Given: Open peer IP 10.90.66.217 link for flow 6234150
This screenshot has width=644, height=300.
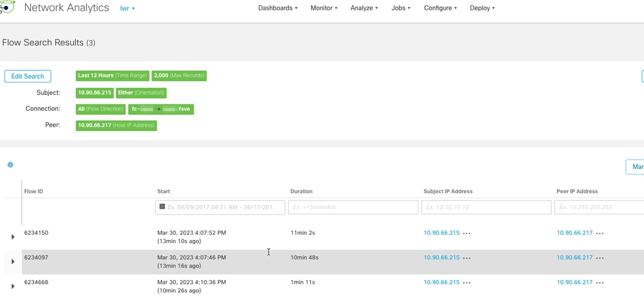Looking at the screenshot, I should tap(574, 233).
